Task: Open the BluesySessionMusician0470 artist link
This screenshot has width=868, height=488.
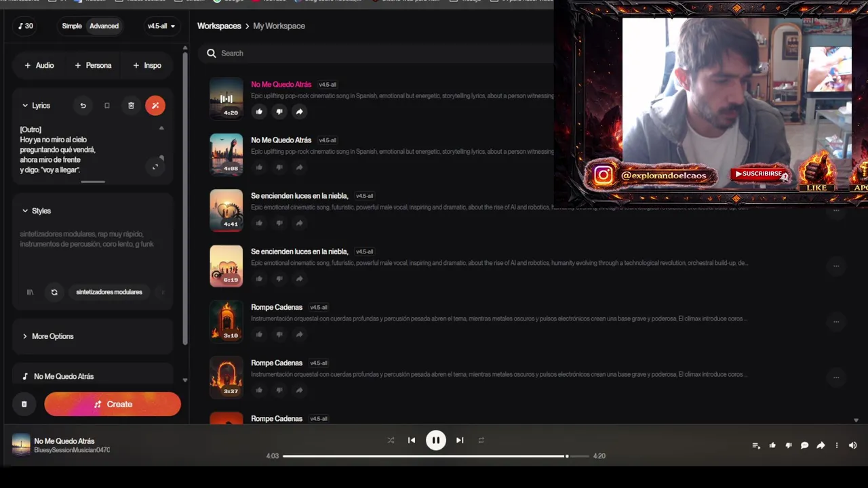Action: click(72, 450)
